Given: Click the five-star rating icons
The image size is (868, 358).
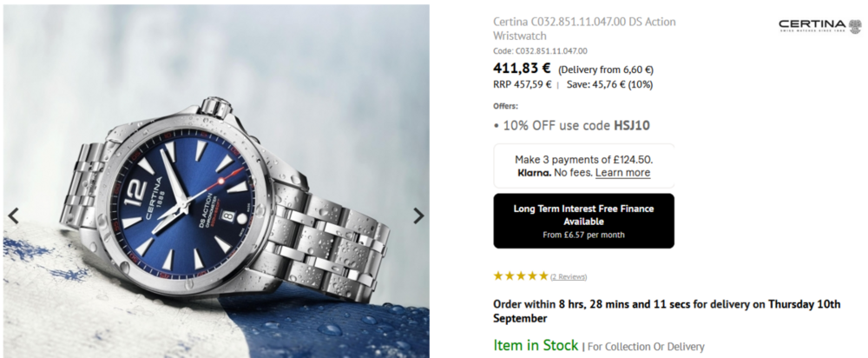Looking at the screenshot, I should click(x=521, y=275).
